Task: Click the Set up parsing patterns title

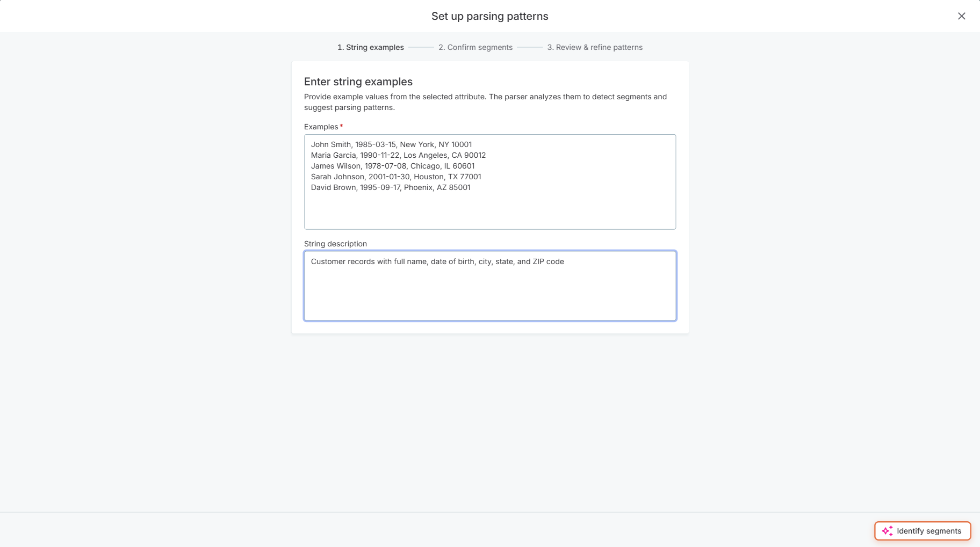Action: tap(489, 16)
